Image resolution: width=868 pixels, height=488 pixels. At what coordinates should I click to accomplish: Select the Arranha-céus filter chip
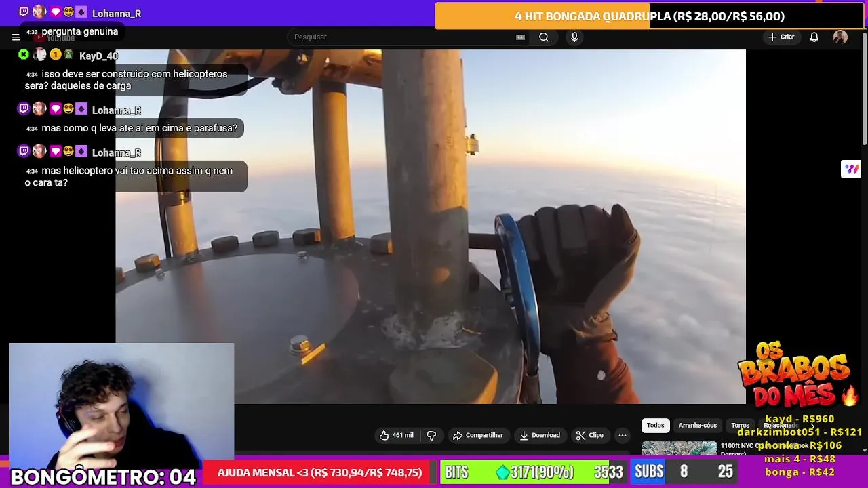point(697,426)
